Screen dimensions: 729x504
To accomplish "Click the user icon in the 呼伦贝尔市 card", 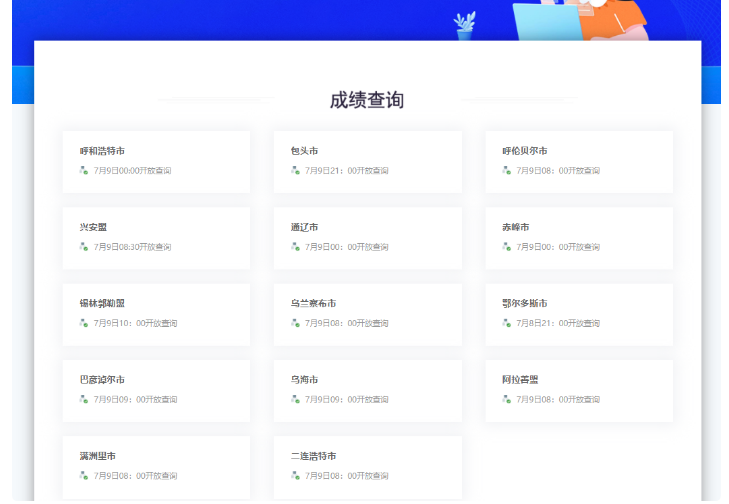I will point(507,171).
